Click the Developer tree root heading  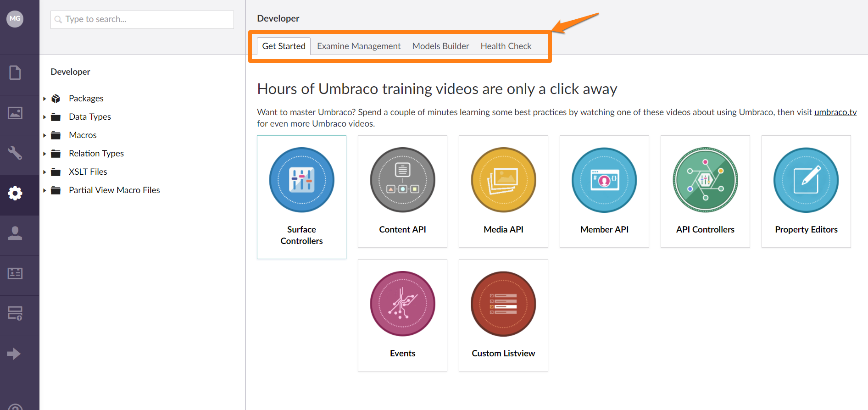pyautogui.click(x=70, y=72)
